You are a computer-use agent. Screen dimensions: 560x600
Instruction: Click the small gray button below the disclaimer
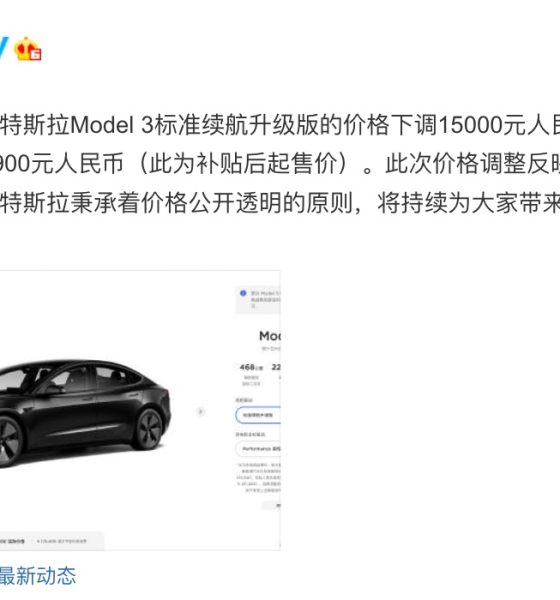click(271, 505)
